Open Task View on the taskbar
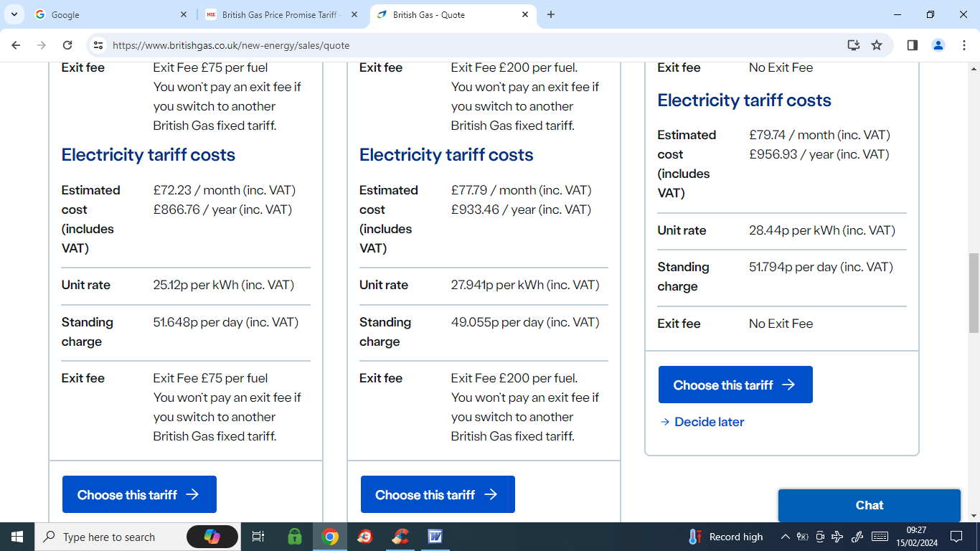Viewport: 980px width, 551px height. (258, 537)
